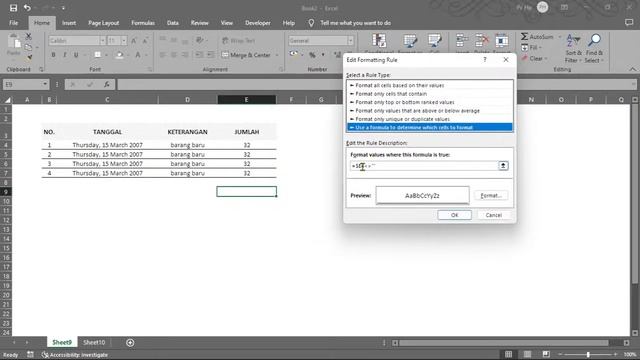Click the Delete cells icon
The width and height of the screenshot is (640, 360).
click(482, 41)
